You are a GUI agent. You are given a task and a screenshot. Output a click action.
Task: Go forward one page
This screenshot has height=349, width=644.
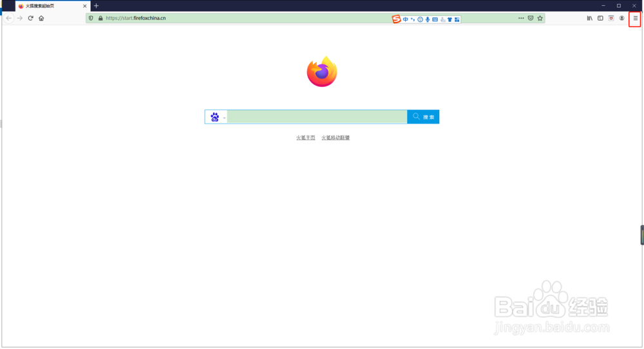(20, 18)
